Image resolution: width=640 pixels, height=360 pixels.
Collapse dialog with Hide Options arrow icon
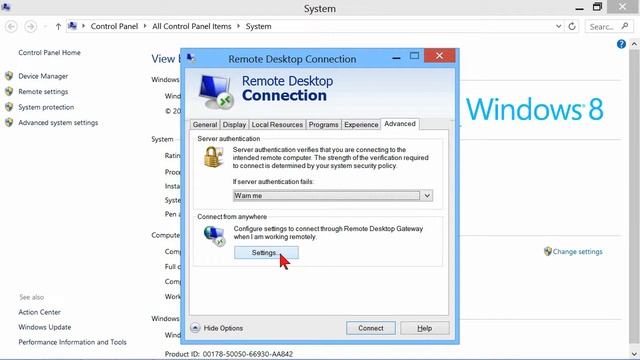[195, 328]
